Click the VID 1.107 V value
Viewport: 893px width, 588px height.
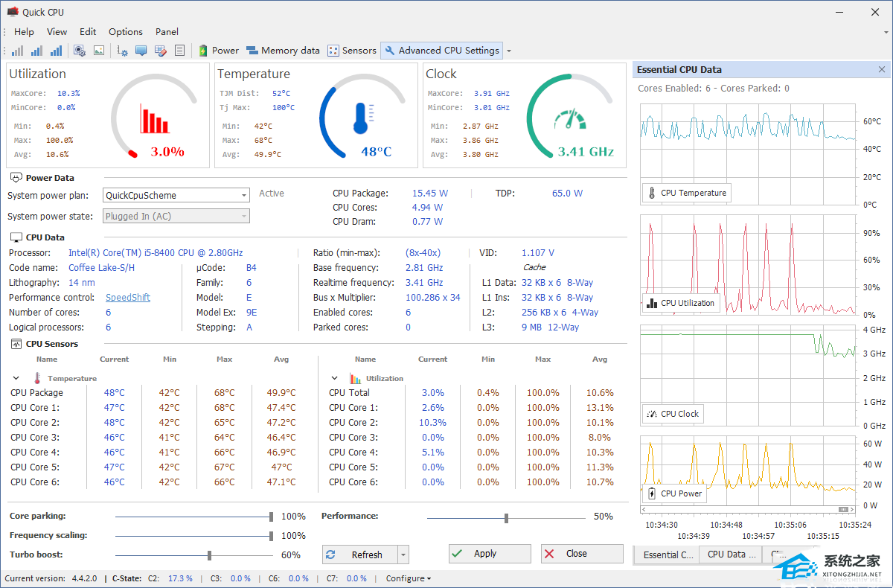tap(538, 253)
